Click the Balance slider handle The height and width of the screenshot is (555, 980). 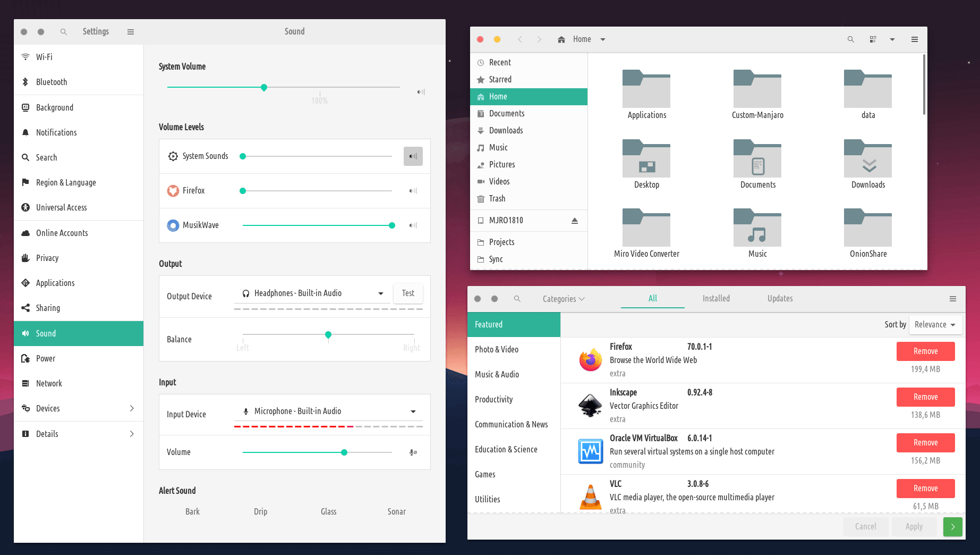(328, 334)
